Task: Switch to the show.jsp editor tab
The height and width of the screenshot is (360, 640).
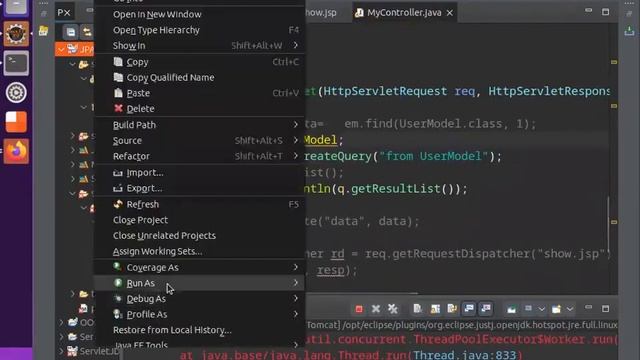Action: [321, 13]
